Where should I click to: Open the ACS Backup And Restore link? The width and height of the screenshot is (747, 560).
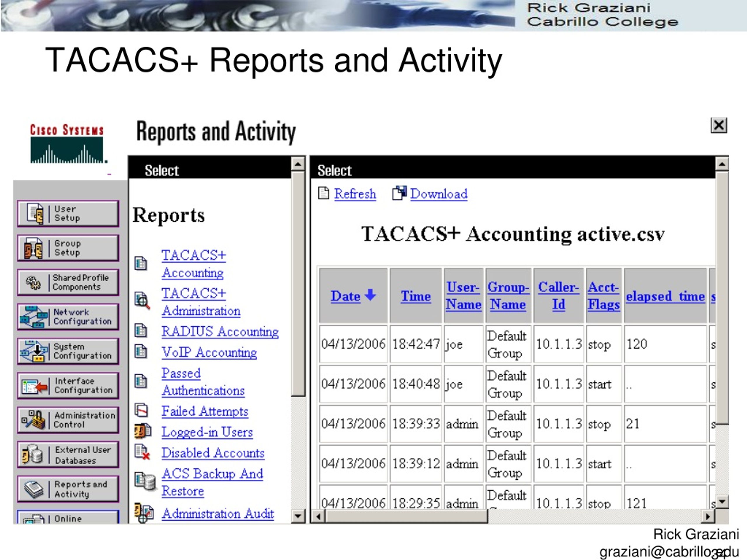212,482
